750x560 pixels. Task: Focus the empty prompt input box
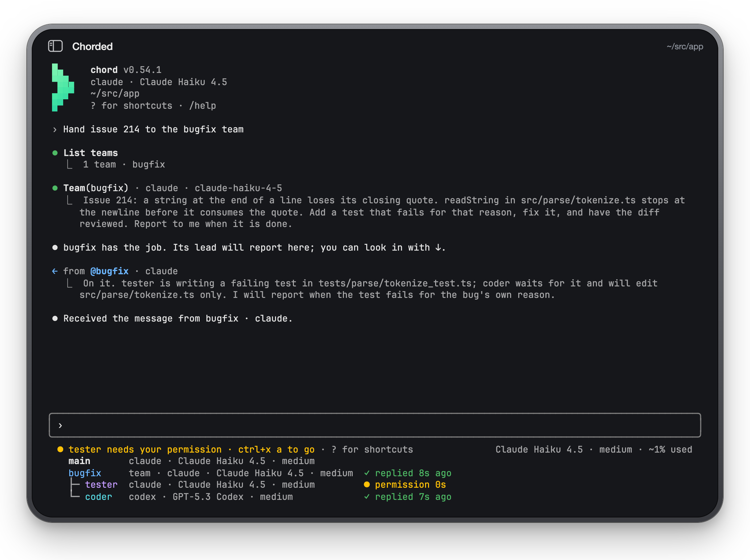tap(375, 425)
